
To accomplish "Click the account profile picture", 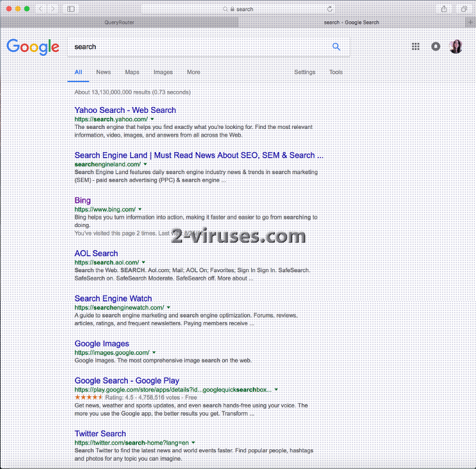I will click(456, 47).
